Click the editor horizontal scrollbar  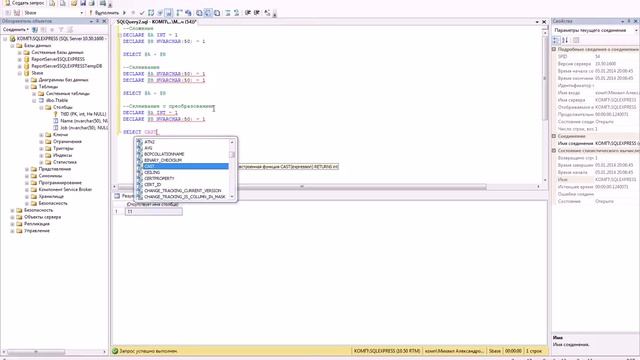click(302, 187)
